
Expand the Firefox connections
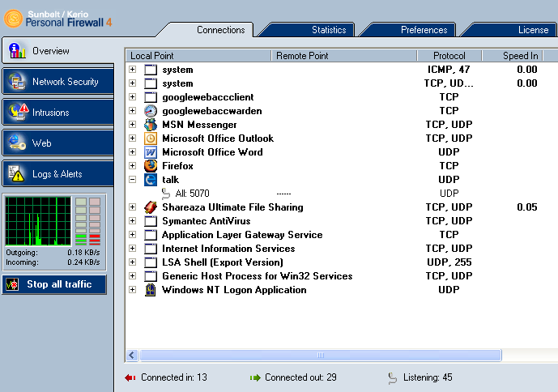(132, 165)
